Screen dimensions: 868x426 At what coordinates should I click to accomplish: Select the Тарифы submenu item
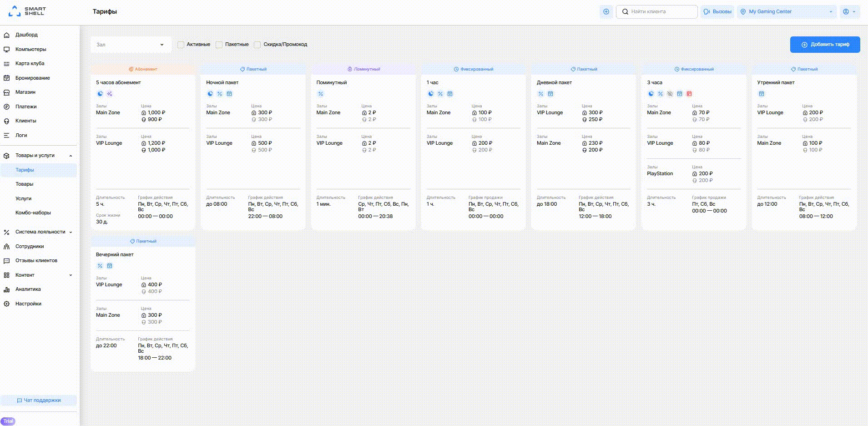(x=38, y=170)
